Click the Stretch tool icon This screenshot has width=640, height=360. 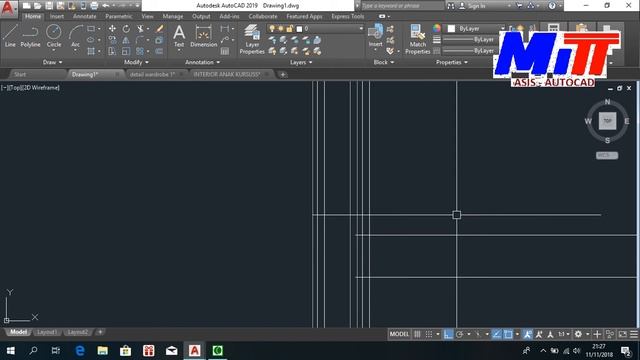pyautogui.click(x=112, y=51)
